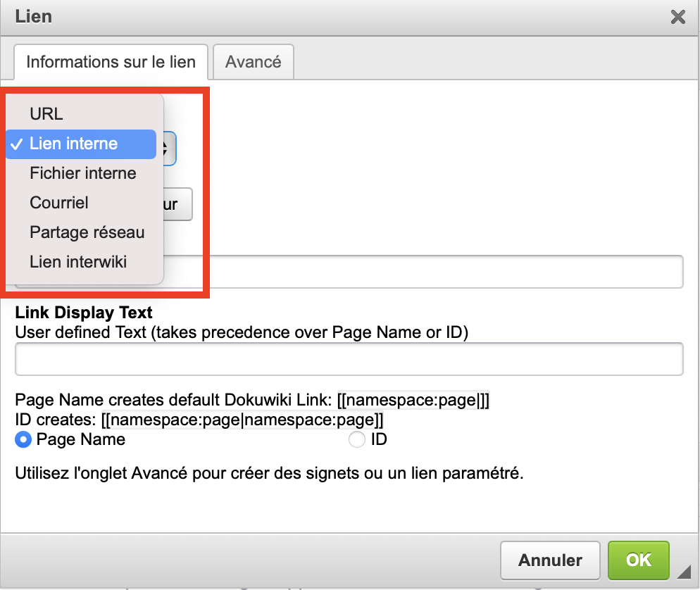Viewport: 700px width, 590px height.
Task: Select the Page Name radio button
Action: [24, 440]
